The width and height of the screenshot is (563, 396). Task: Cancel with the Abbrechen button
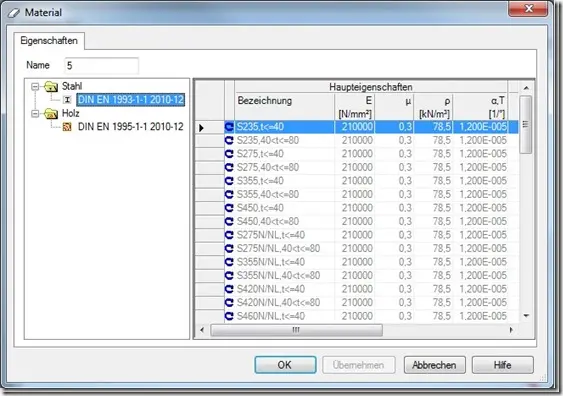(434, 365)
